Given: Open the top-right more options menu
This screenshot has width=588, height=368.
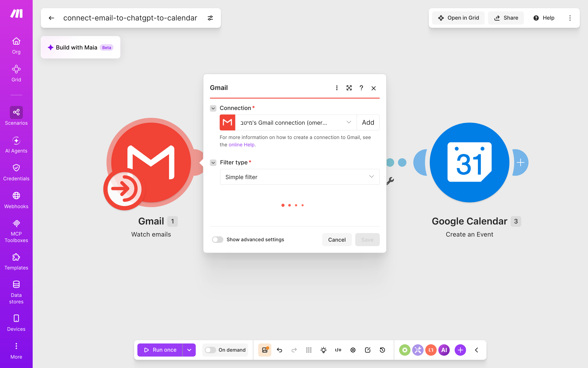Looking at the screenshot, I should click(x=570, y=18).
